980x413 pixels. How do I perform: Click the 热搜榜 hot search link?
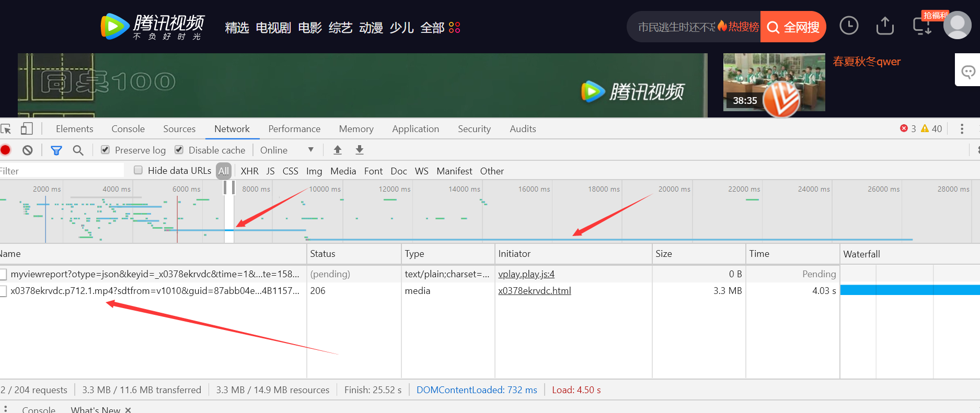coord(739,27)
